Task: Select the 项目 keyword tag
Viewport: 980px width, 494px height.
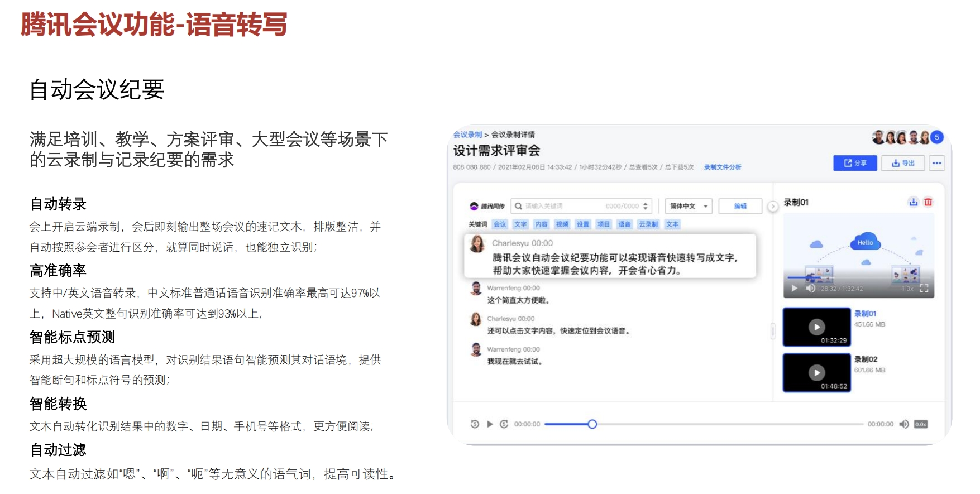Action: (604, 224)
